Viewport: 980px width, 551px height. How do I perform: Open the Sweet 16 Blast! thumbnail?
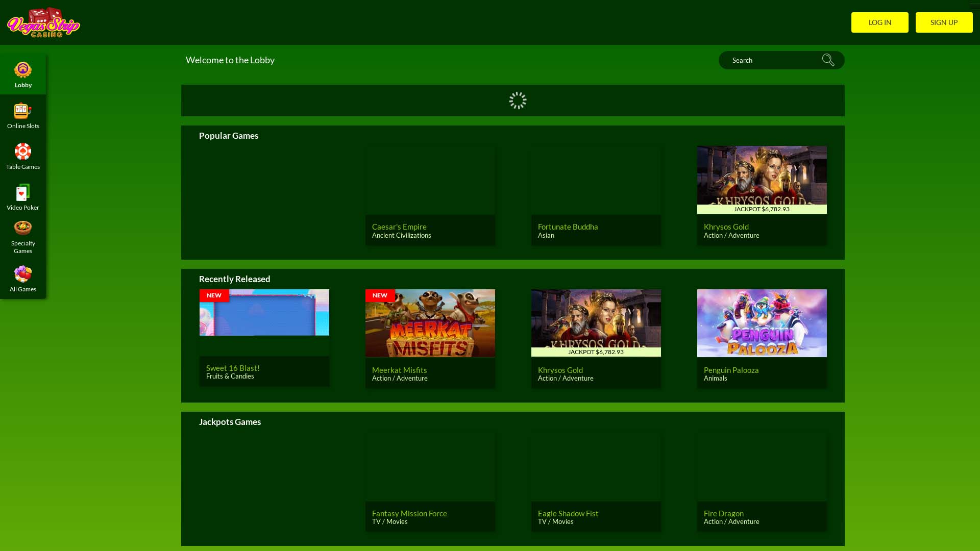[264, 313]
